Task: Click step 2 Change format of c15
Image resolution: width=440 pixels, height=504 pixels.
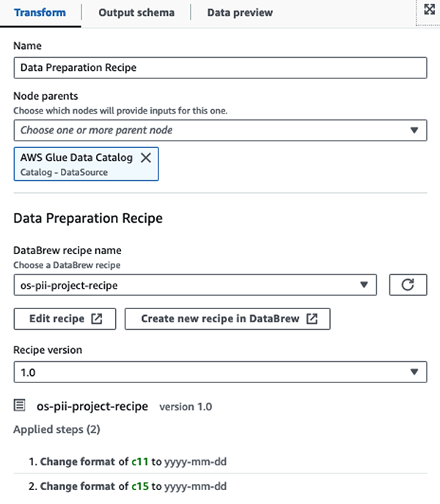Action: 128,486
